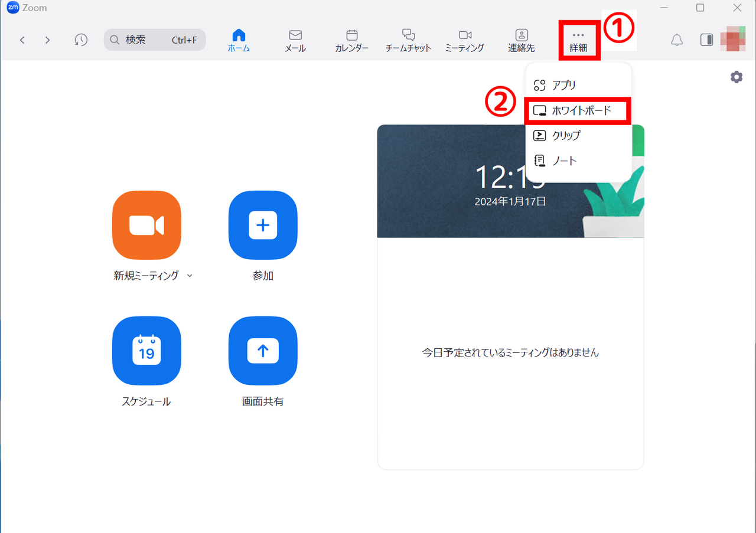Maximize the Zoom window
This screenshot has width=756, height=533.
(x=700, y=8)
